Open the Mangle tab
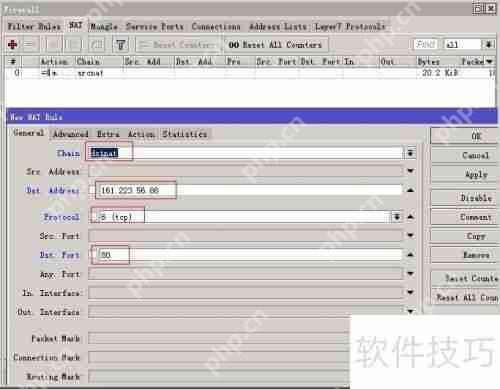The height and width of the screenshot is (389, 500). click(x=104, y=27)
